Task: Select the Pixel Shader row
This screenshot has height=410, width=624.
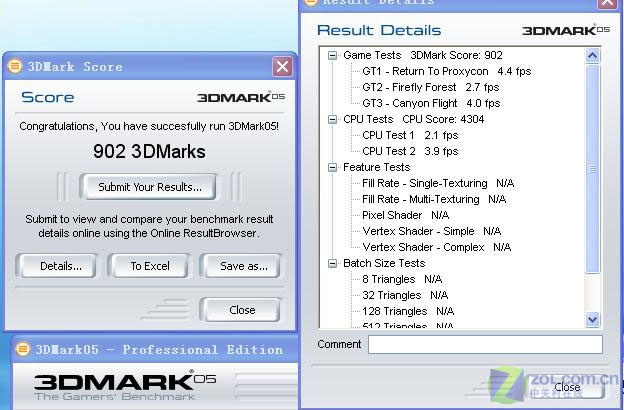Action: 406,215
